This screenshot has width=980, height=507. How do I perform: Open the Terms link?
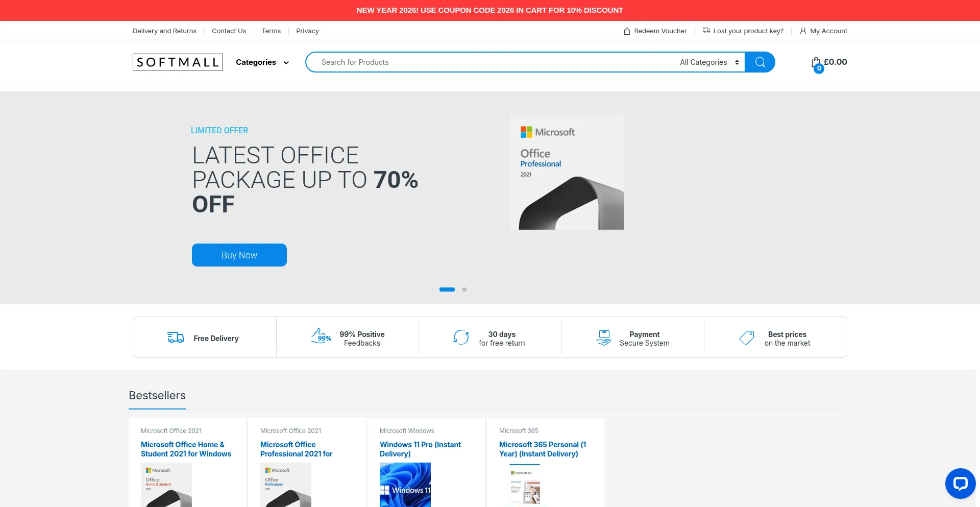[x=271, y=31]
